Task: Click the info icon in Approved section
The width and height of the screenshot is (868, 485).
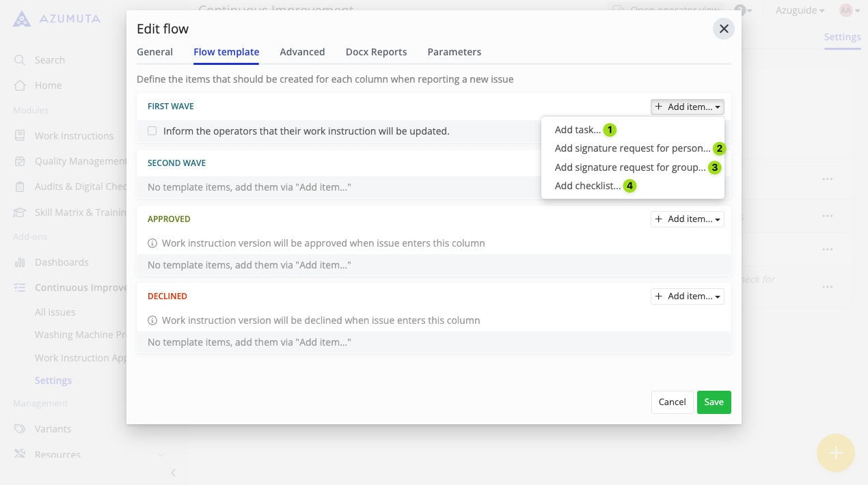Action: tap(152, 243)
